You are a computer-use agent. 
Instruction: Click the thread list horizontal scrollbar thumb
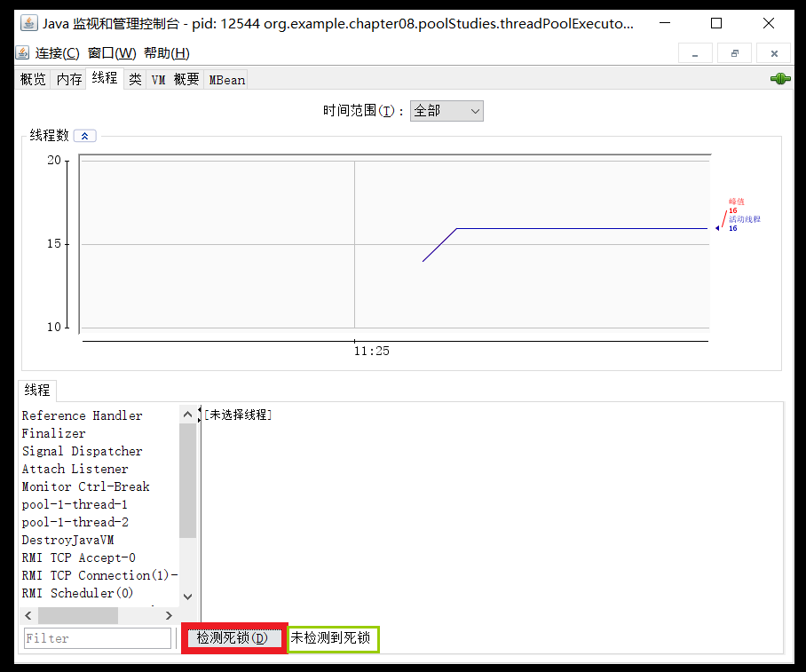coord(78,615)
